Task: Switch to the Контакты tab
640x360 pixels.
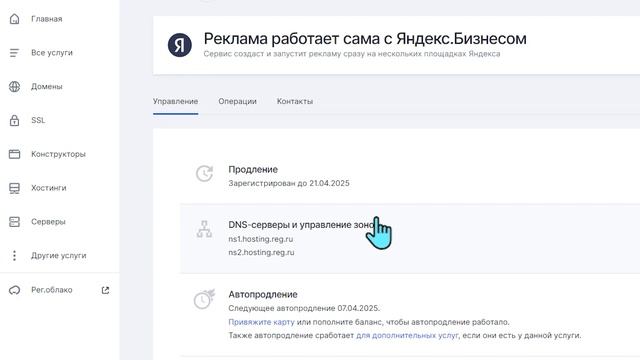Action: click(x=295, y=101)
